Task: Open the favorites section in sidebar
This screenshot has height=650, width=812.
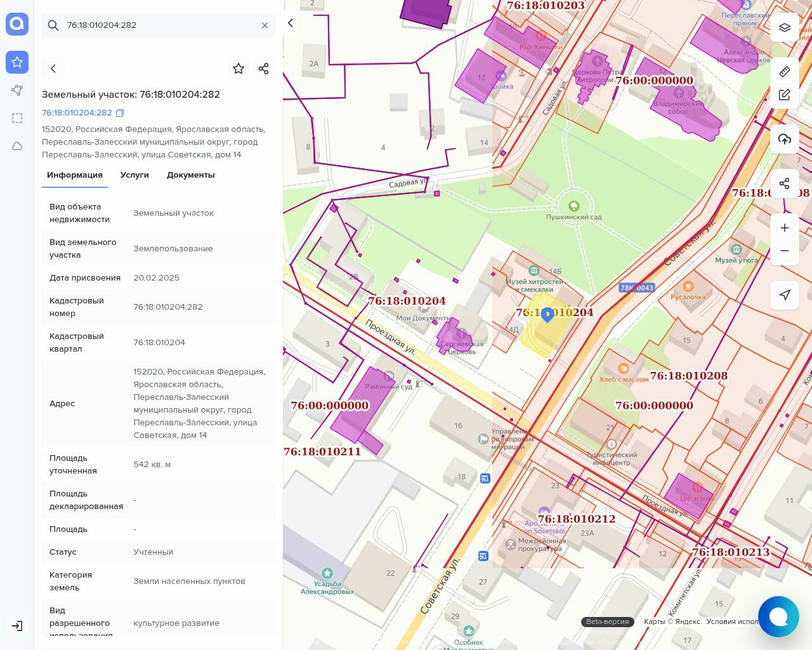Action: pos(17,62)
